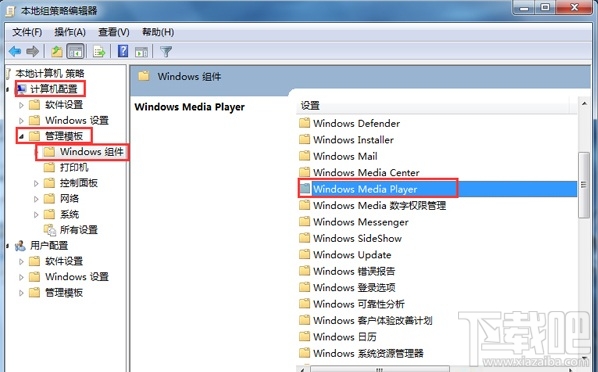Open the Windows SideShow folder
The height and width of the screenshot is (372, 598).
(x=357, y=238)
